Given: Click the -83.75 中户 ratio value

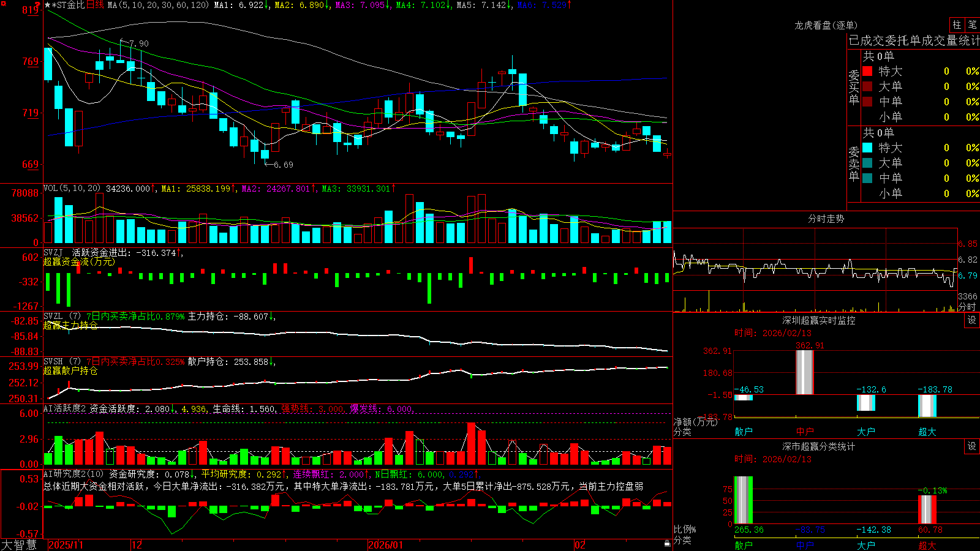Looking at the screenshot, I should pos(810,530).
